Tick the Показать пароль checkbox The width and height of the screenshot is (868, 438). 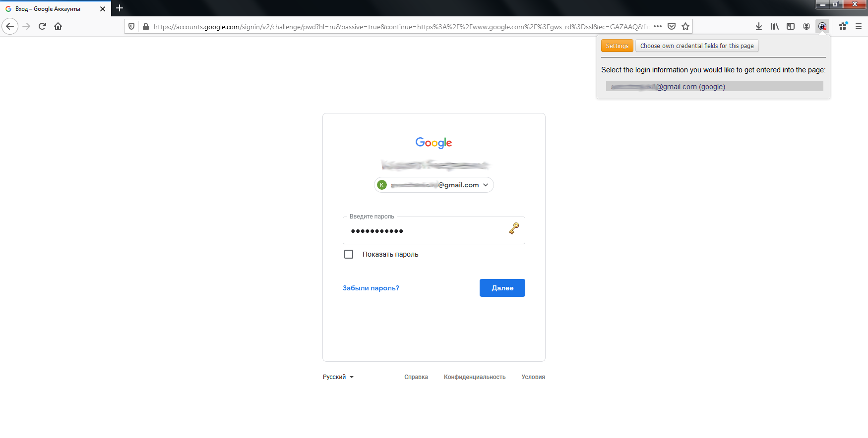pos(349,254)
